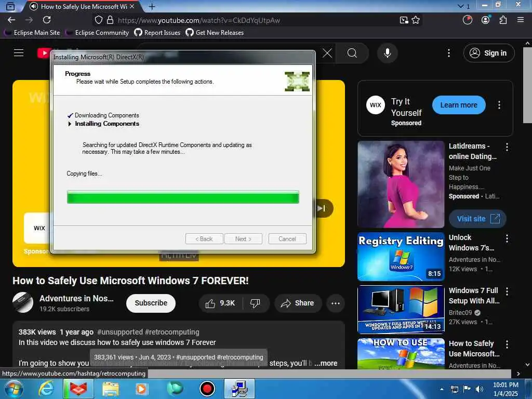Click the browser address bar URL
The width and height of the screenshot is (532, 399).
[199, 20]
